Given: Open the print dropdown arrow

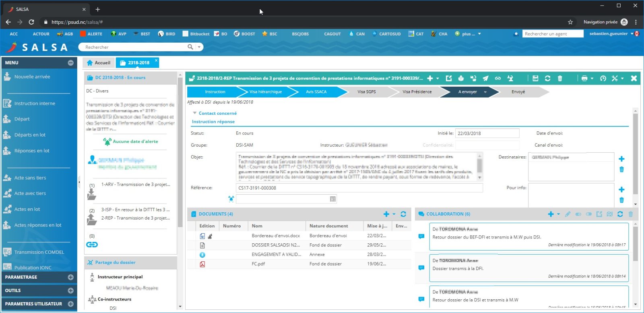Looking at the screenshot, I should tap(592, 79).
